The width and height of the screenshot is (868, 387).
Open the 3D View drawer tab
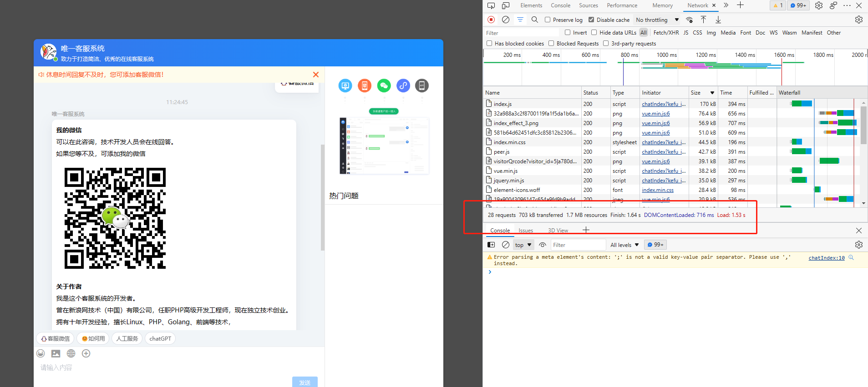(558, 231)
